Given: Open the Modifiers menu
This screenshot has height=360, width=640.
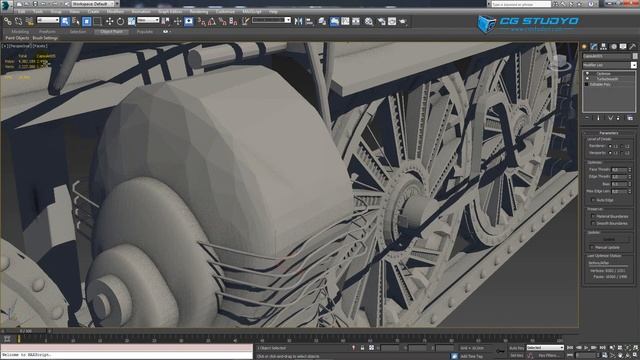Looking at the screenshot, I should coord(115,12).
